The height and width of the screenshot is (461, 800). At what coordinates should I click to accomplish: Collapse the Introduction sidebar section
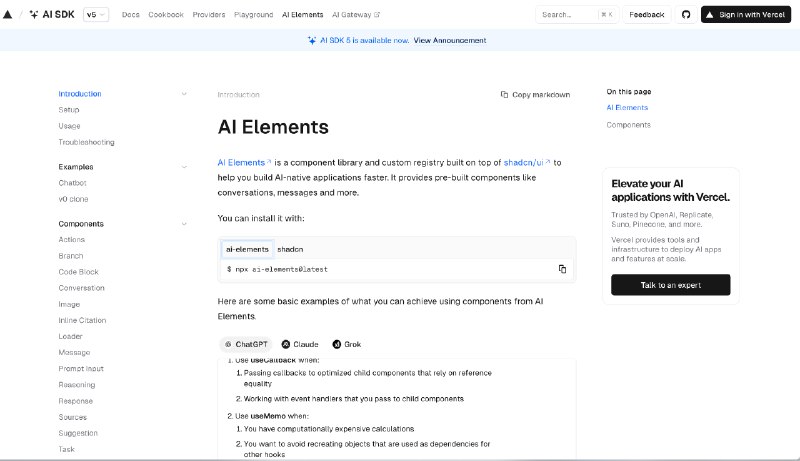[184, 94]
